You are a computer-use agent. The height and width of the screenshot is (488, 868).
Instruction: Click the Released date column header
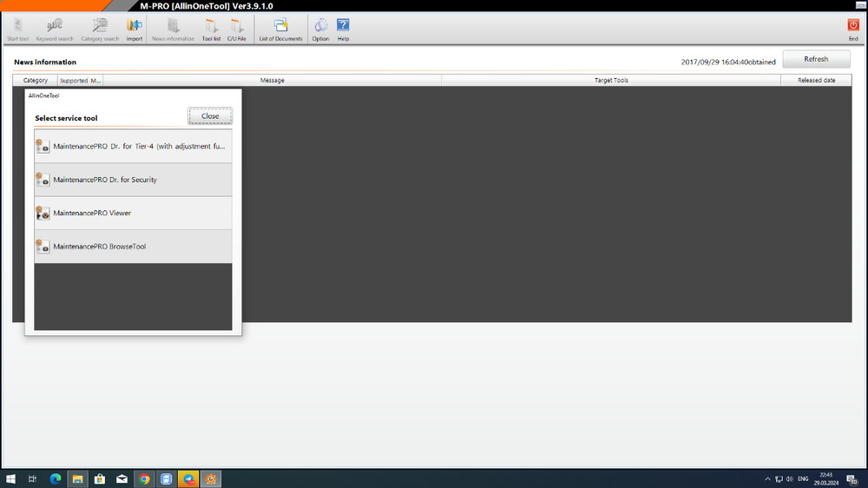(x=816, y=81)
